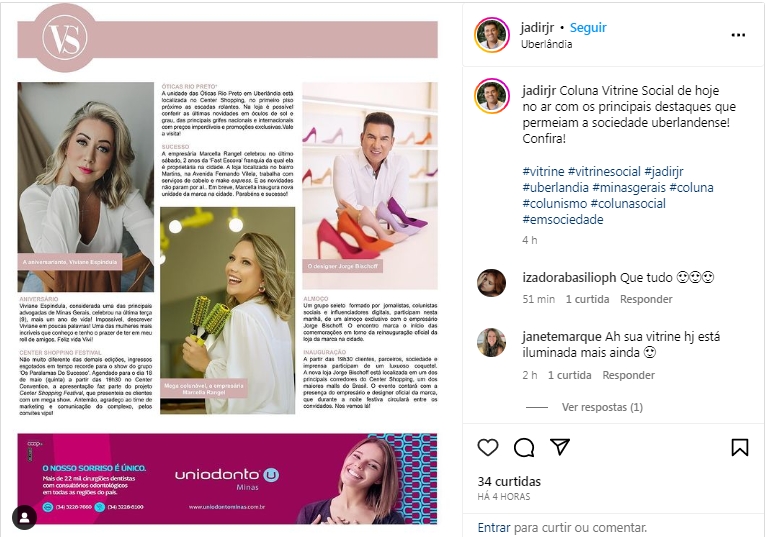This screenshot has height=537, width=770.
Task: Expand Ver respostas (1) replies
Action: (602, 407)
